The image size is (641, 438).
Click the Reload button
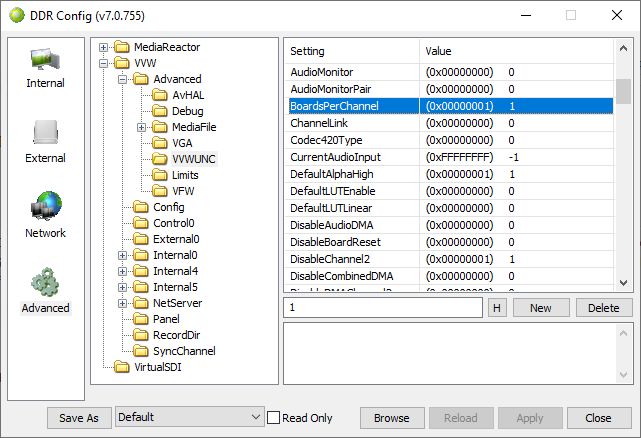tap(461, 418)
